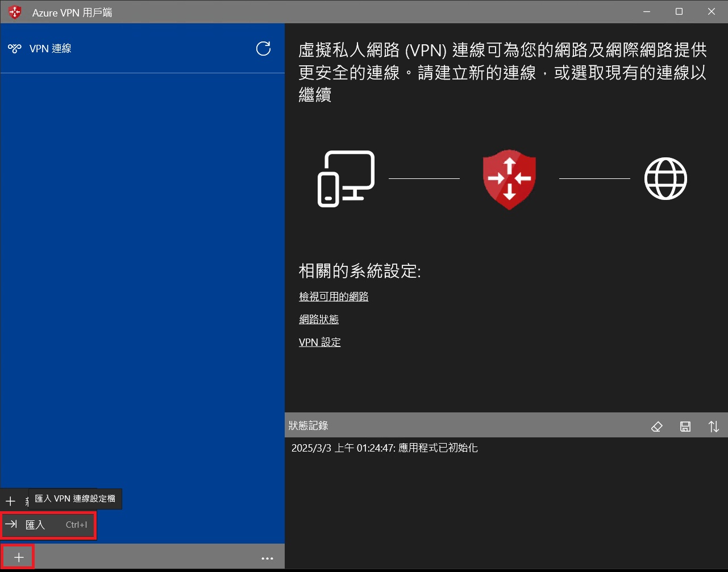
Task: Select the new connection plus menu entry
Action: (15, 500)
